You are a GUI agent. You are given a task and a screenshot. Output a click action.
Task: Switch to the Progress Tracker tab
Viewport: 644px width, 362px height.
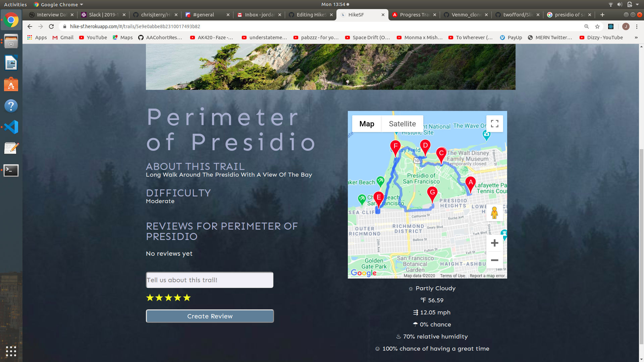click(x=414, y=15)
